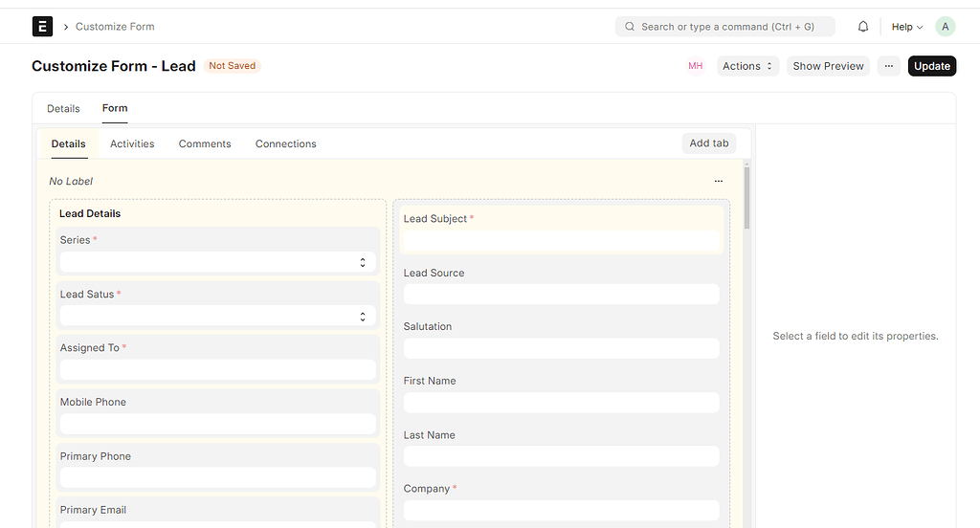Click the search command bar
Viewport: 980px width, 528px height.
point(725,26)
